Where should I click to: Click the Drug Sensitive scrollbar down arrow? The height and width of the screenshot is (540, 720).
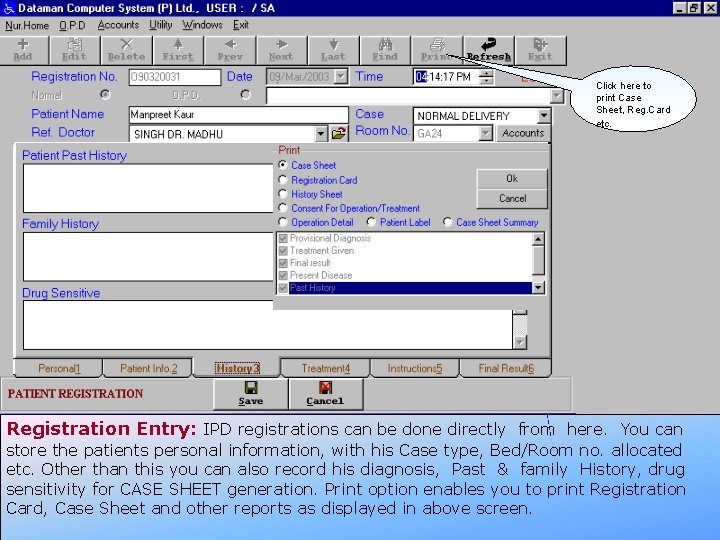click(519, 342)
